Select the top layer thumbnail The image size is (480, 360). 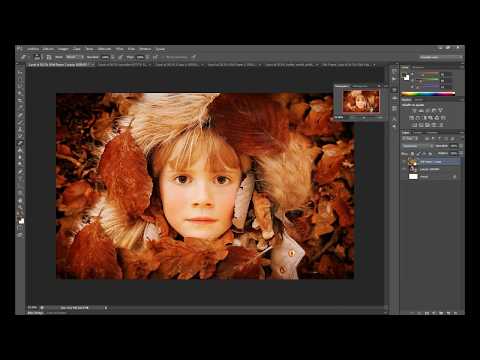pos(413,162)
